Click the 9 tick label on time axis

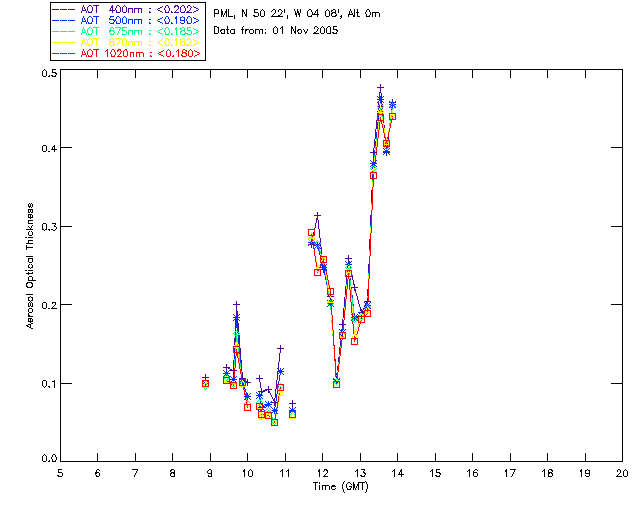coord(210,473)
